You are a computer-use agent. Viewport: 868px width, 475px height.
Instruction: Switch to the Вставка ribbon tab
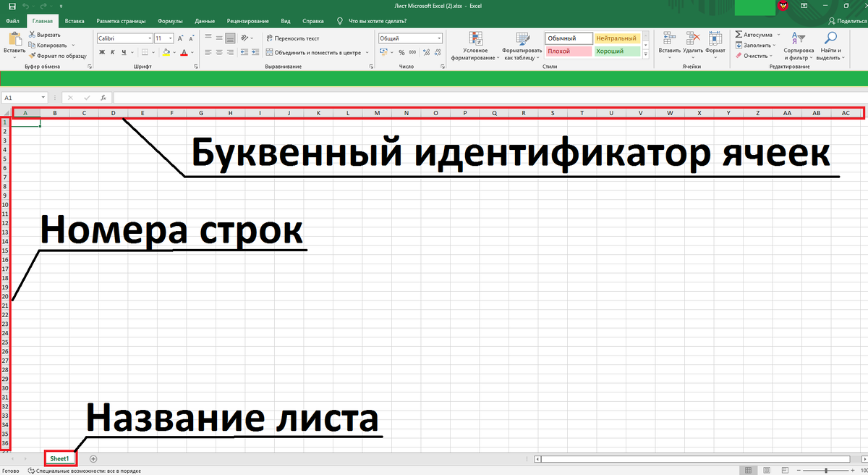pos(74,21)
